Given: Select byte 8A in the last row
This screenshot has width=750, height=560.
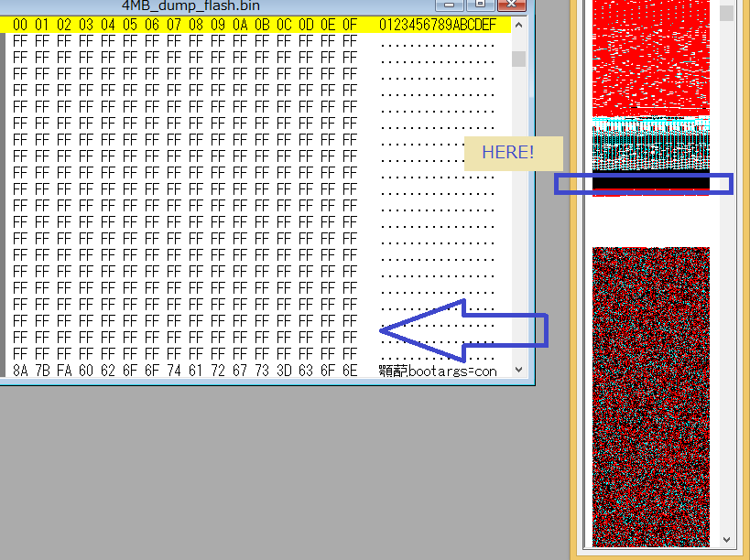Looking at the screenshot, I should coord(20,371).
